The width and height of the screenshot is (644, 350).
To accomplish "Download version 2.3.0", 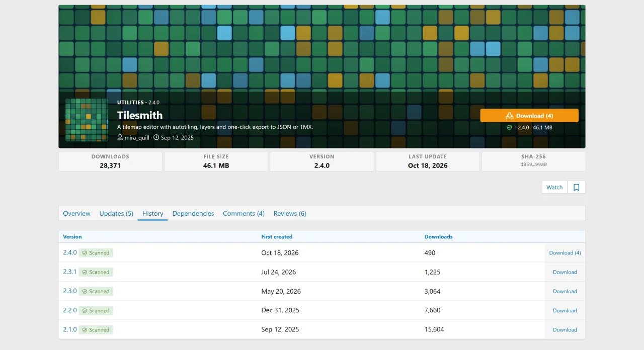I will click(565, 291).
